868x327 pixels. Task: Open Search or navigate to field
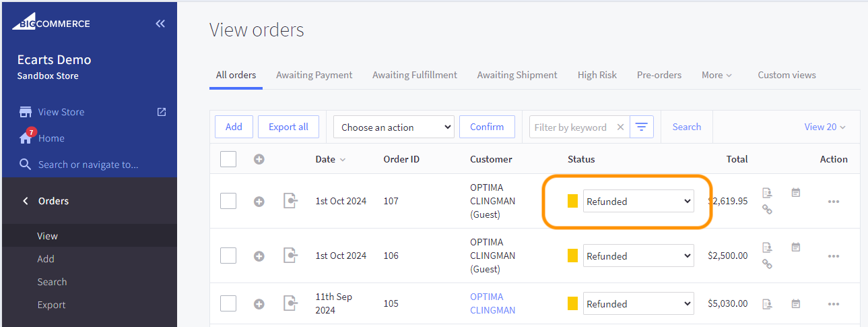[88, 165]
